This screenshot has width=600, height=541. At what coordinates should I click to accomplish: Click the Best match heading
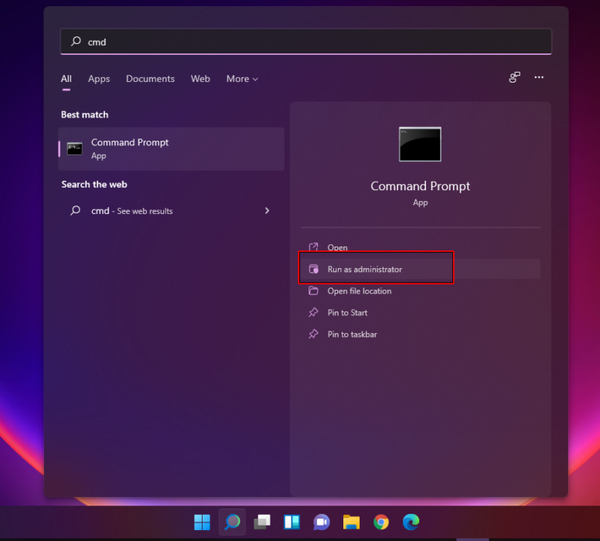(85, 114)
